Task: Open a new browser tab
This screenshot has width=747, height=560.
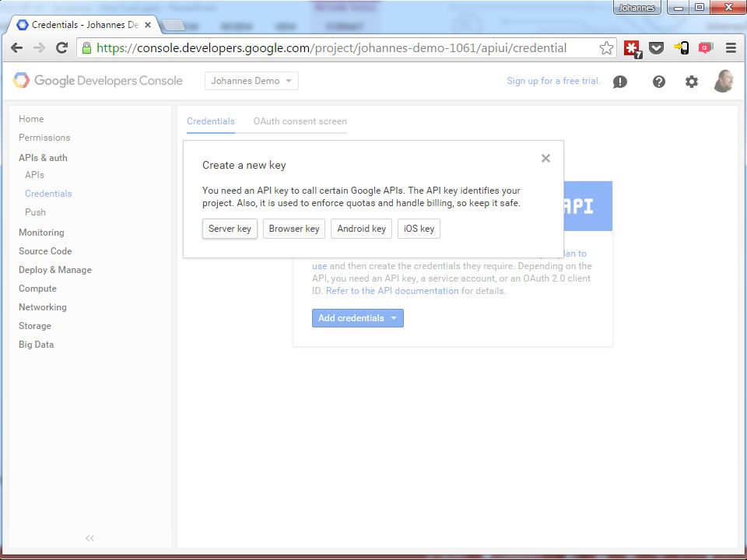Action: click(174, 25)
